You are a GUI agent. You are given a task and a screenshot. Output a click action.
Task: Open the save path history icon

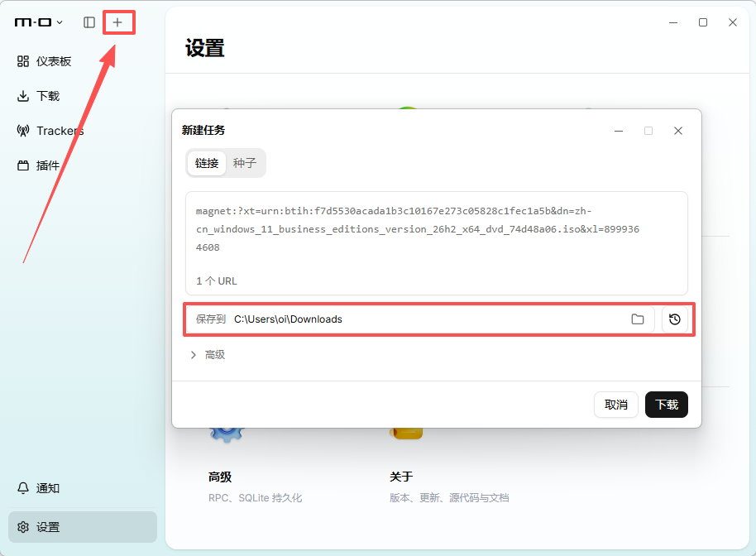coord(674,319)
